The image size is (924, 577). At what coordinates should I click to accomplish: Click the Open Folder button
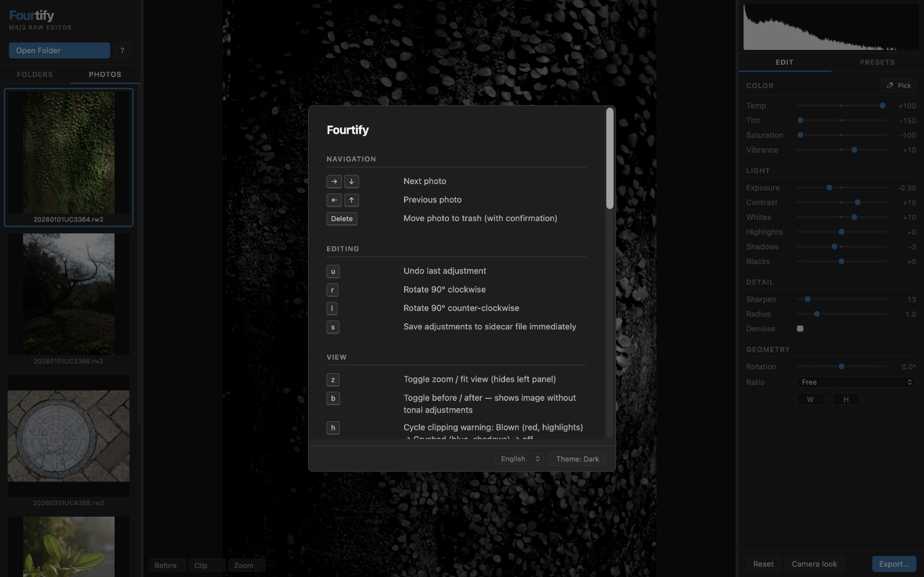click(x=59, y=50)
